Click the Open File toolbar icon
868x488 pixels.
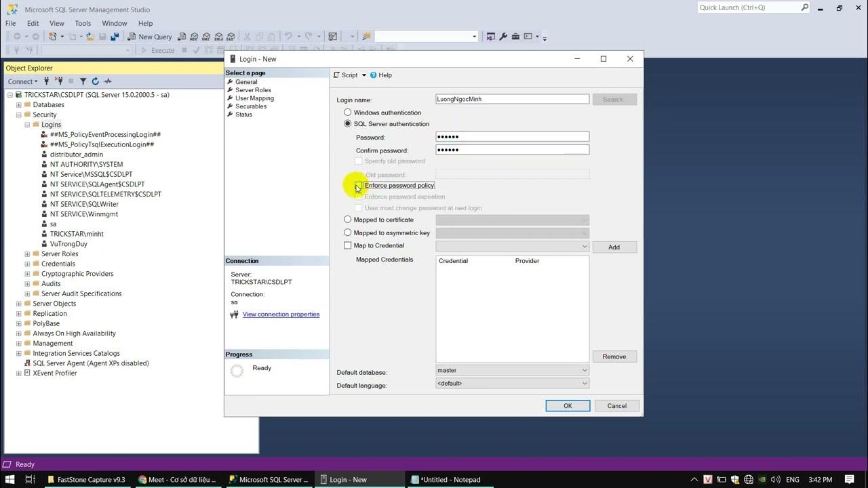(90, 37)
